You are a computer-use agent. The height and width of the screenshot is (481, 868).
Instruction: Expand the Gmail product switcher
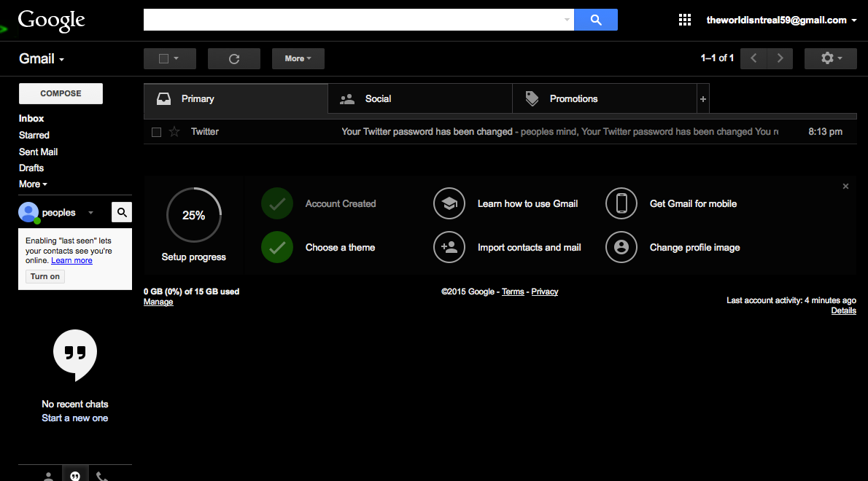(x=42, y=58)
